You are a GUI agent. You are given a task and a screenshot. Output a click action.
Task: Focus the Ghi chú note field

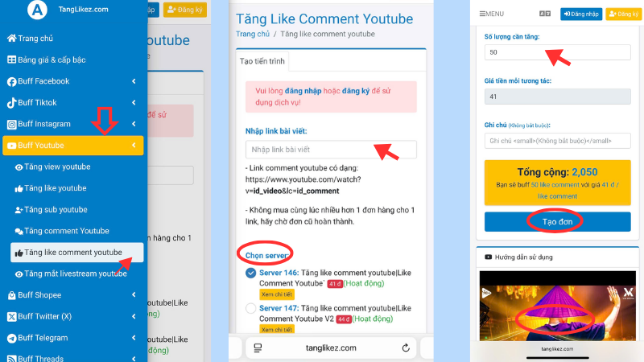click(557, 141)
